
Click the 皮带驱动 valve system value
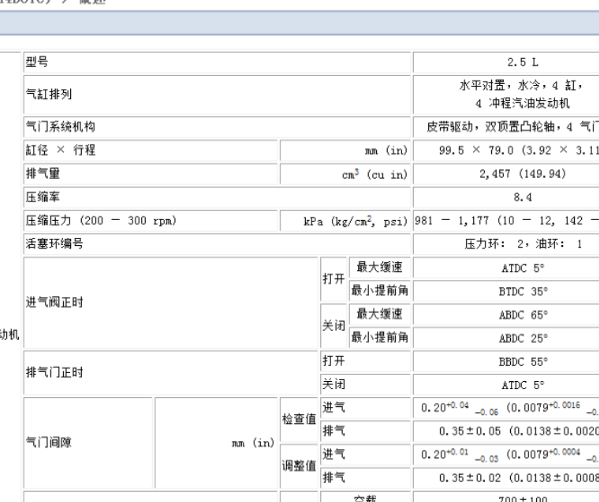[x=512, y=127]
